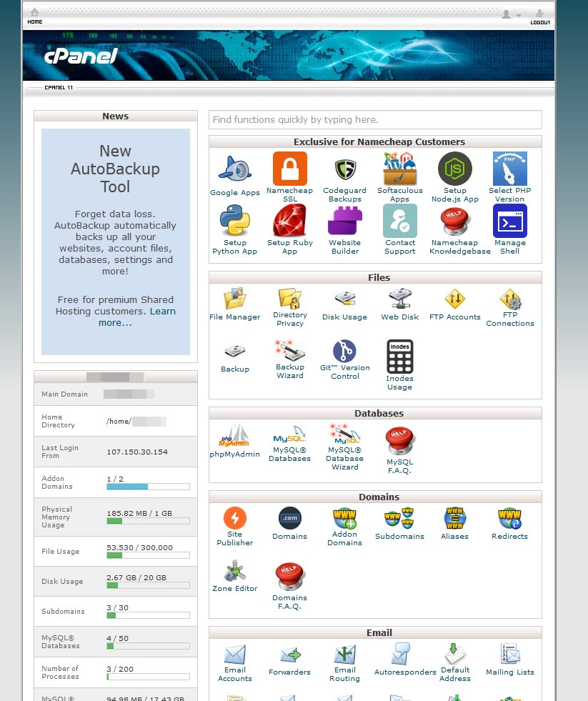Click the find functions search box
Image resolution: width=588 pixels, height=701 pixels.
[x=375, y=120]
